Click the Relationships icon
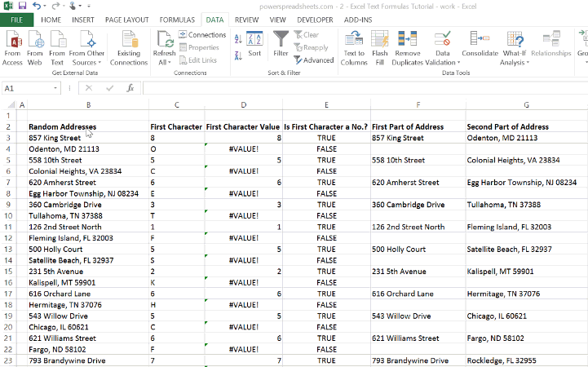The height and width of the screenshot is (367, 588). pyautogui.click(x=550, y=44)
